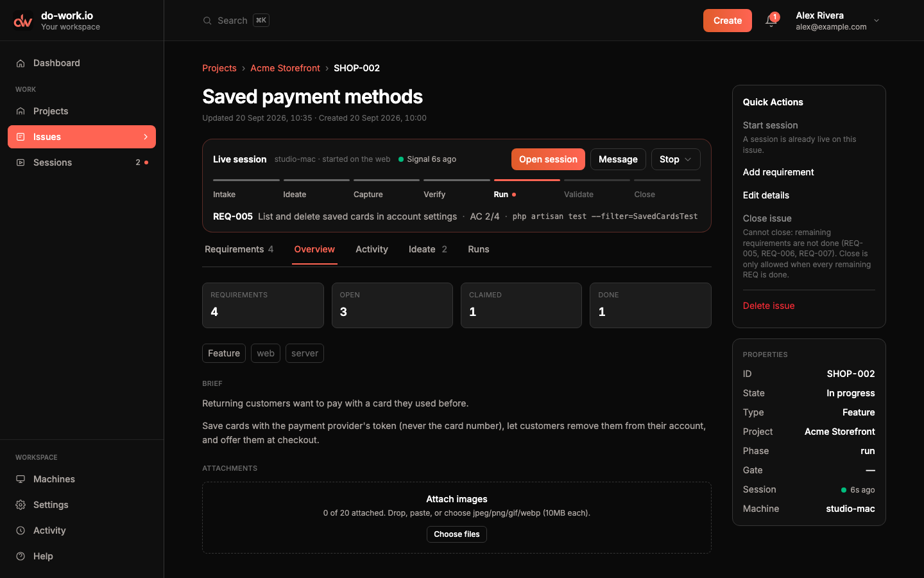Click the Close issue quick action
The width and height of the screenshot is (924, 578).
767,218
